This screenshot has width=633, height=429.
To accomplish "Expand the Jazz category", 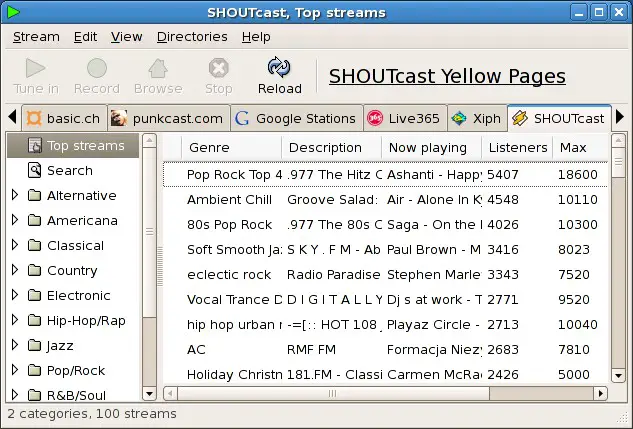I will click(15, 345).
